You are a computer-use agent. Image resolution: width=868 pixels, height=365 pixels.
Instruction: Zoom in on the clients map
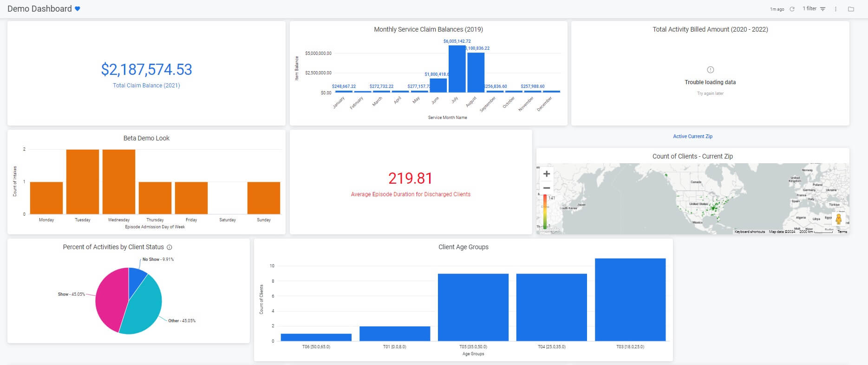click(x=547, y=174)
